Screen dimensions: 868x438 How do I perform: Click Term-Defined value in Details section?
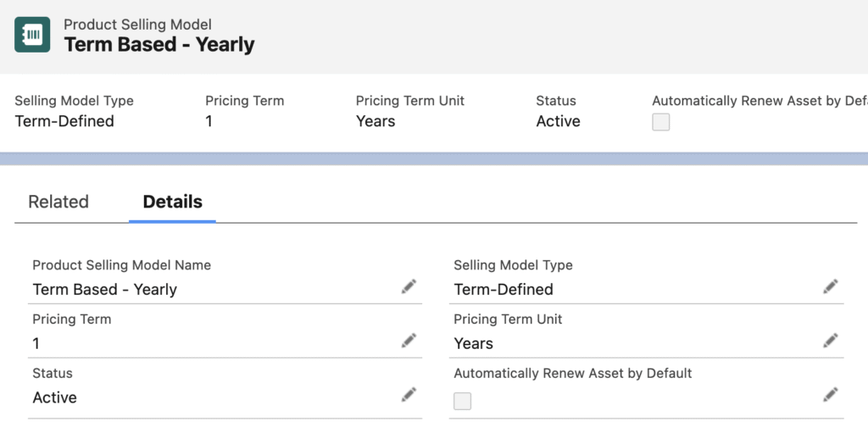pyautogui.click(x=504, y=290)
